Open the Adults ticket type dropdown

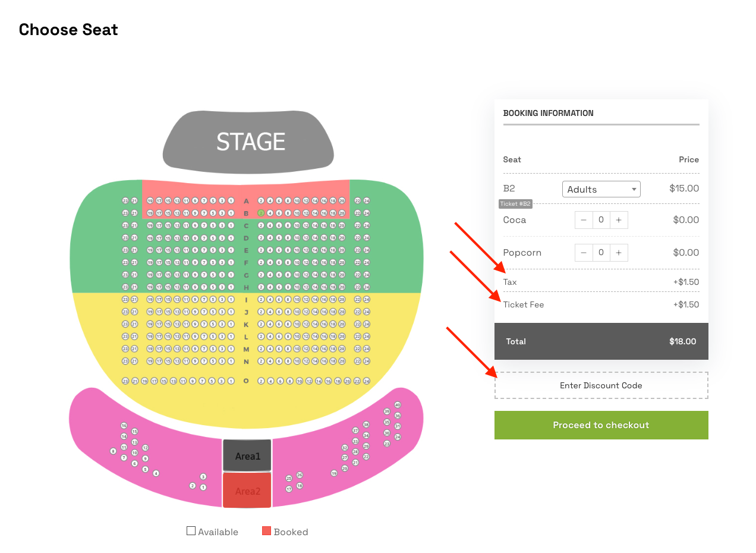[x=601, y=189]
